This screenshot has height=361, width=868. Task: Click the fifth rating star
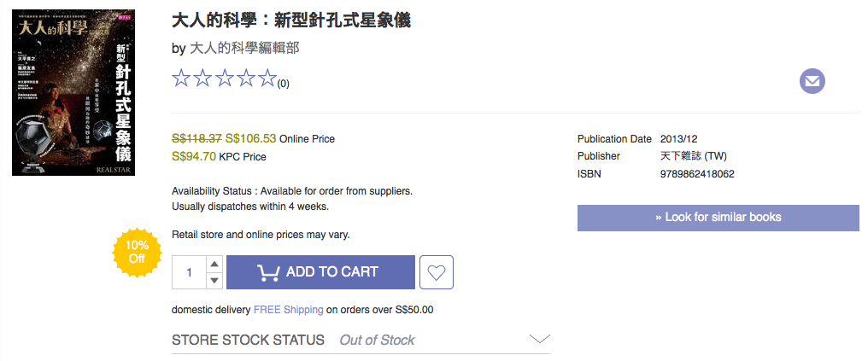[x=267, y=79]
